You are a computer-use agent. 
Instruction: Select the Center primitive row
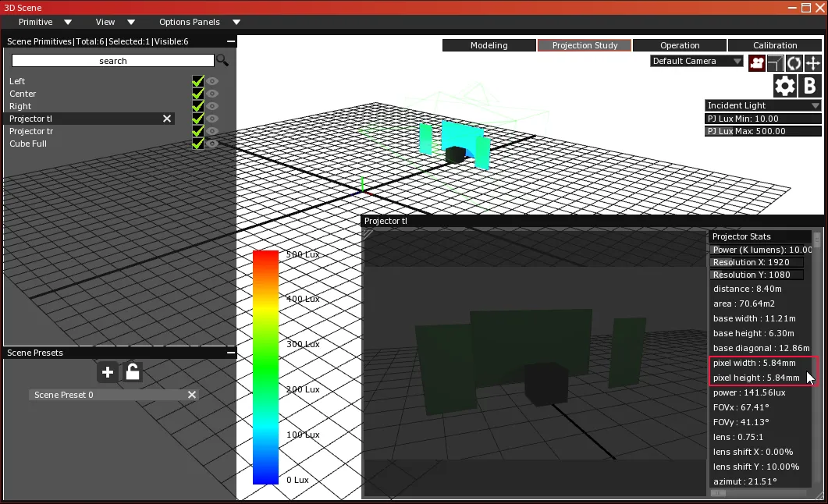pos(89,94)
